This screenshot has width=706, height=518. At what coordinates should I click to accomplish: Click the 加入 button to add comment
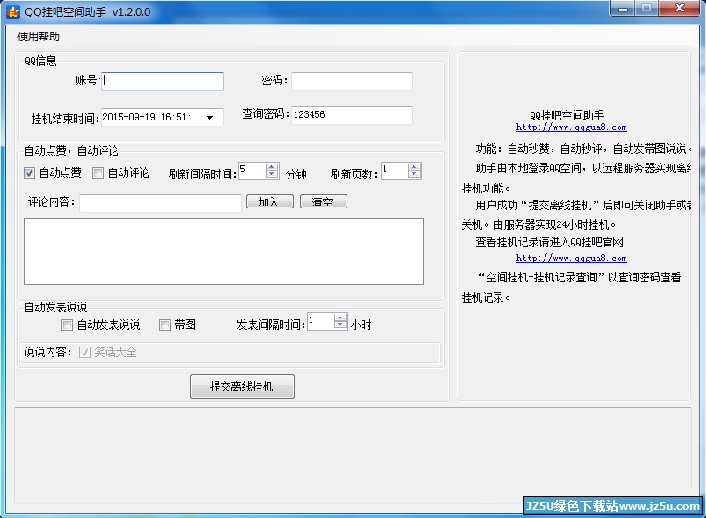coord(270,202)
